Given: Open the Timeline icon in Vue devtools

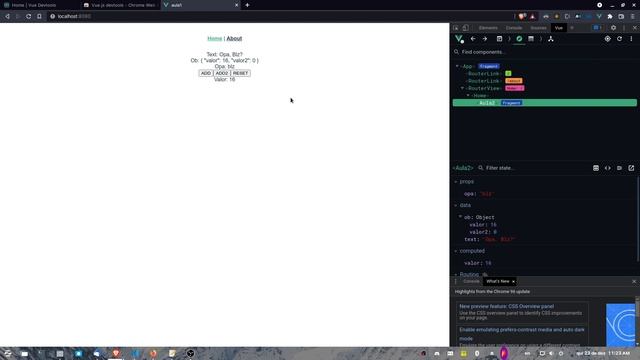Looking at the screenshot, I should pyautogui.click(x=531, y=39).
